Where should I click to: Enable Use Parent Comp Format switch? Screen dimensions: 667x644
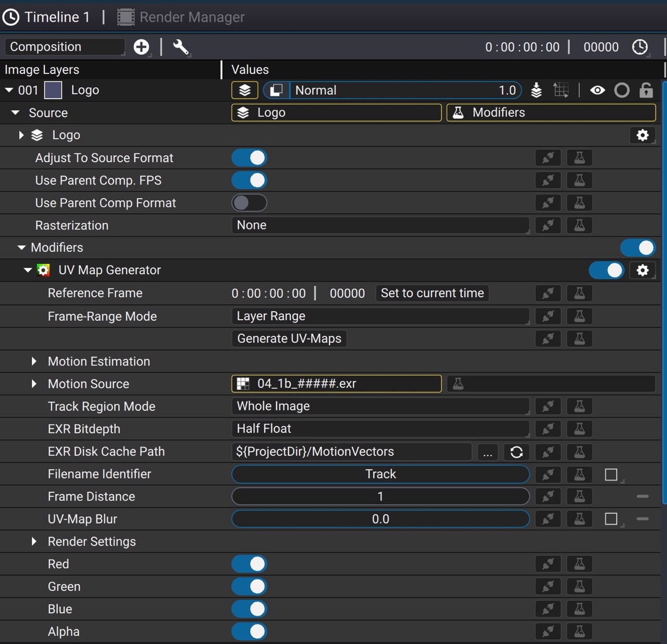click(x=249, y=203)
